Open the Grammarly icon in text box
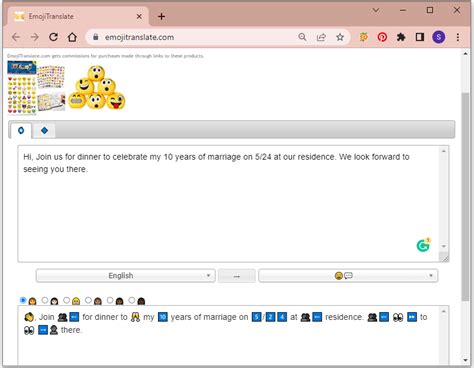474x368 pixels. tap(423, 245)
